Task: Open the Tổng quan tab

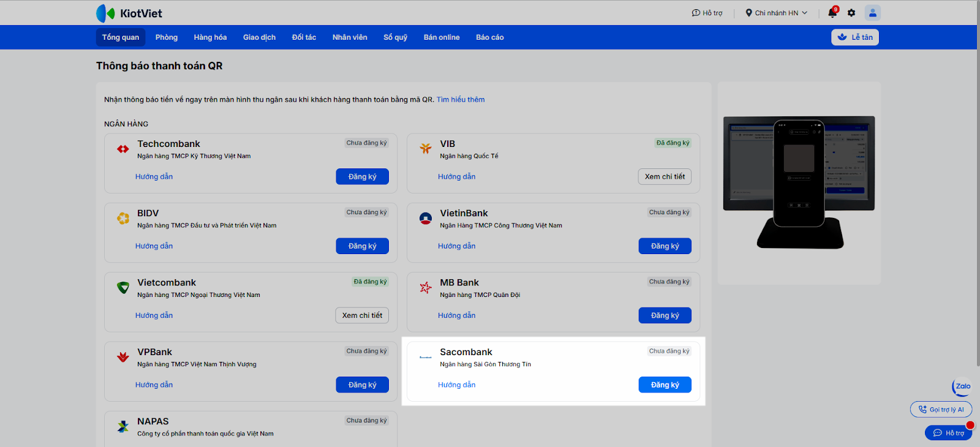Action: [121, 37]
